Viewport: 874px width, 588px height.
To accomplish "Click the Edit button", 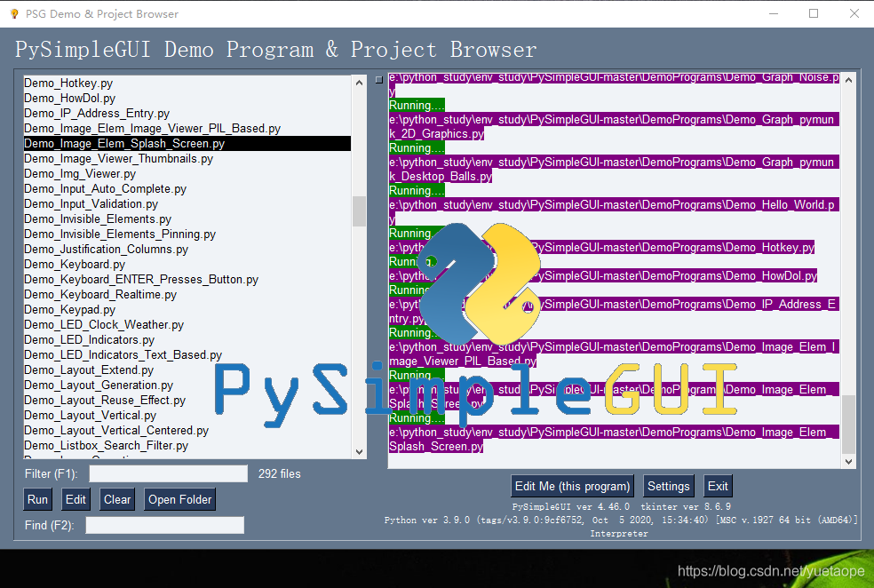I will coord(75,499).
